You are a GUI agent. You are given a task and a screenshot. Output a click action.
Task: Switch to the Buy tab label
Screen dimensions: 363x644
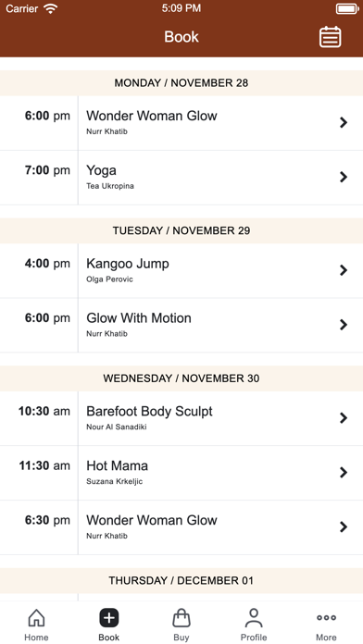point(181,638)
